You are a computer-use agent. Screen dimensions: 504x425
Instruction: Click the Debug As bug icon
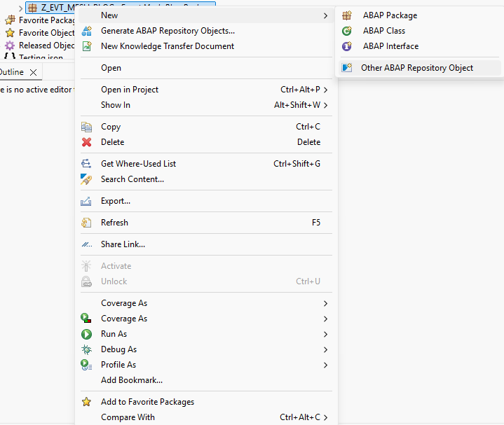pyautogui.click(x=87, y=349)
